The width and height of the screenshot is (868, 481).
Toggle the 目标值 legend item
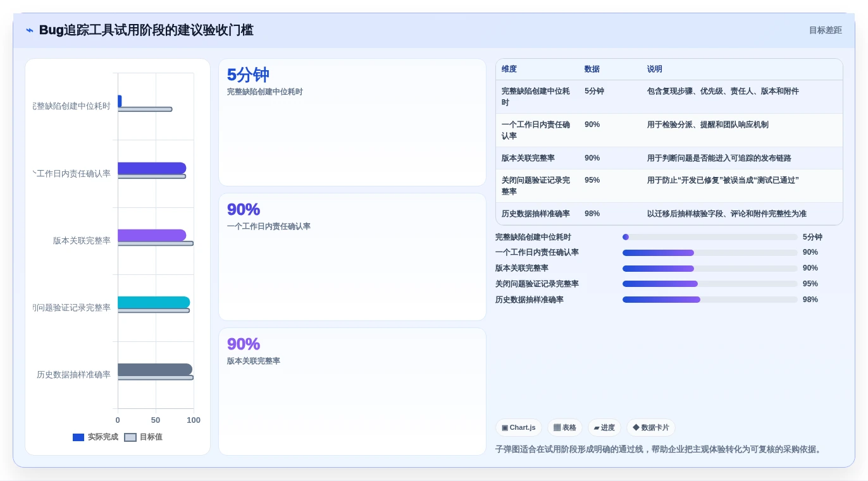pos(144,437)
